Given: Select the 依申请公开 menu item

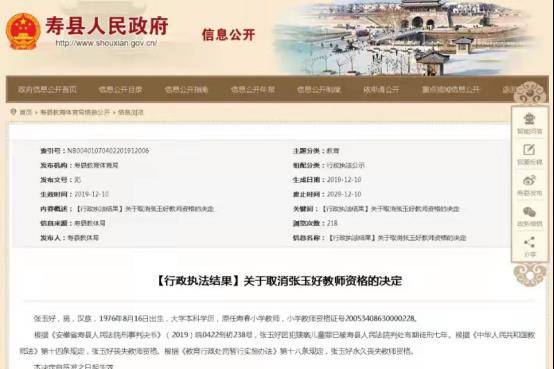Looking at the screenshot, I should [381, 90].
